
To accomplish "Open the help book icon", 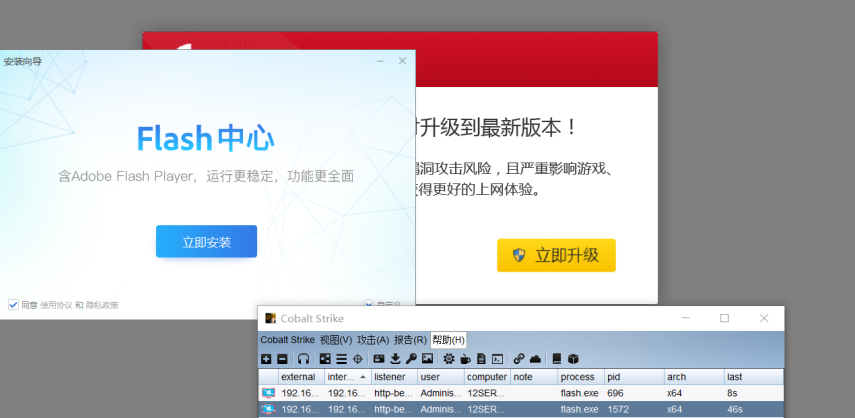I will 557,359.
